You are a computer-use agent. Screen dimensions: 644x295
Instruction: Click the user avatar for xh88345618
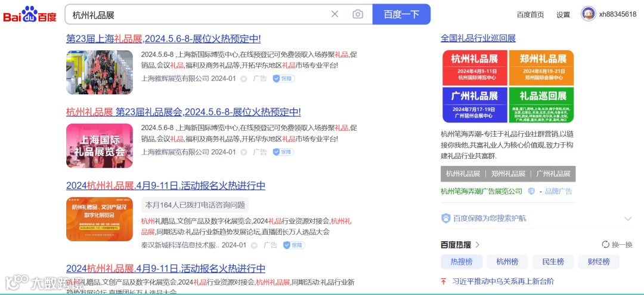click(588, 14)
